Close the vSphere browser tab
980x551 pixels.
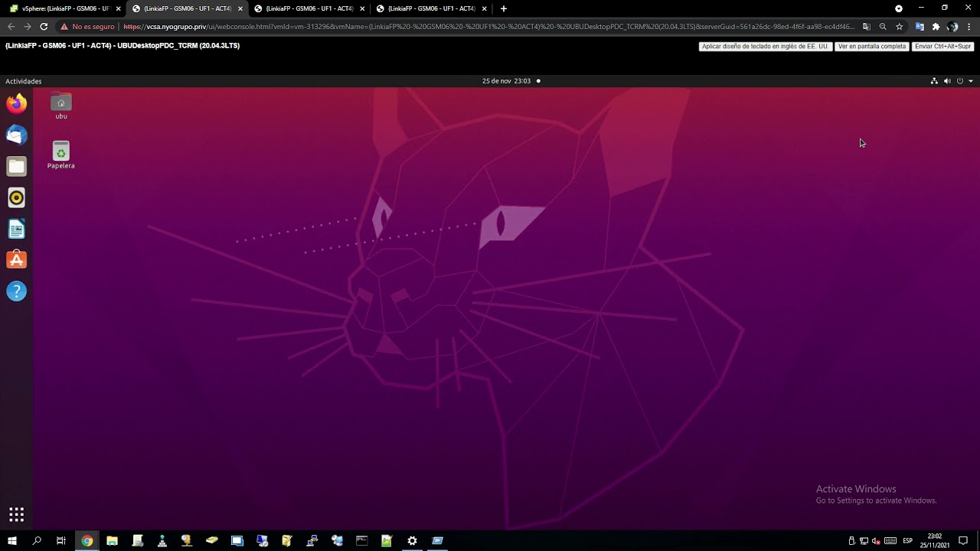(118, 8)
